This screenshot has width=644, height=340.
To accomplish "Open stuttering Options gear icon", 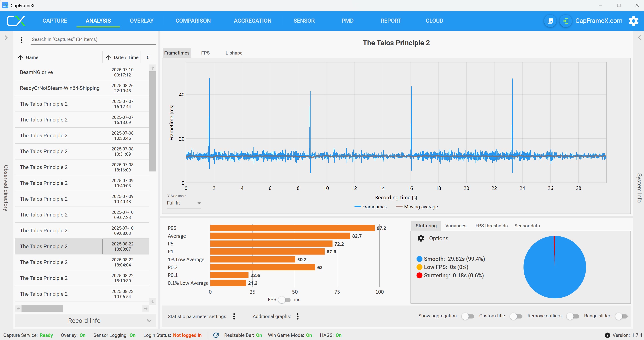I will [x=421, y=238].
